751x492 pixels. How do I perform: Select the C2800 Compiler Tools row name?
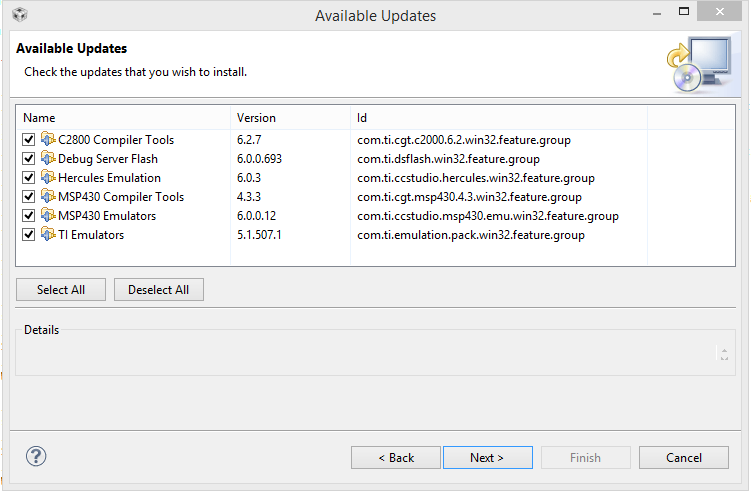[116, 140]
